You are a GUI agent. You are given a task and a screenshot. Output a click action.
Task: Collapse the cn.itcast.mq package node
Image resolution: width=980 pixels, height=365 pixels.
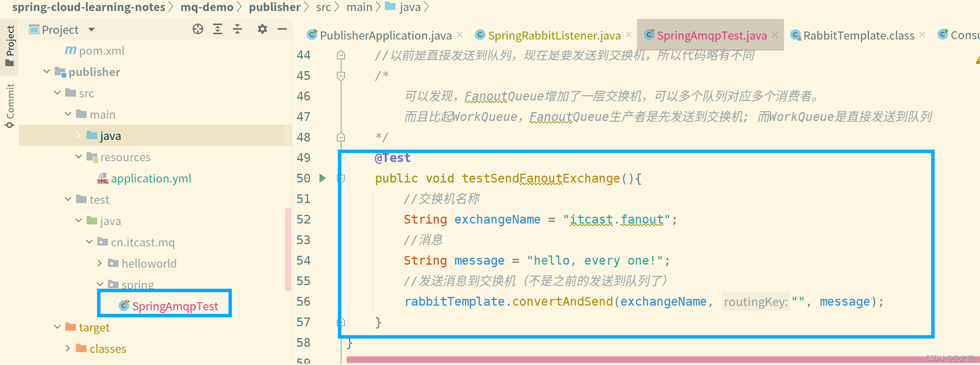coord(89,242)
